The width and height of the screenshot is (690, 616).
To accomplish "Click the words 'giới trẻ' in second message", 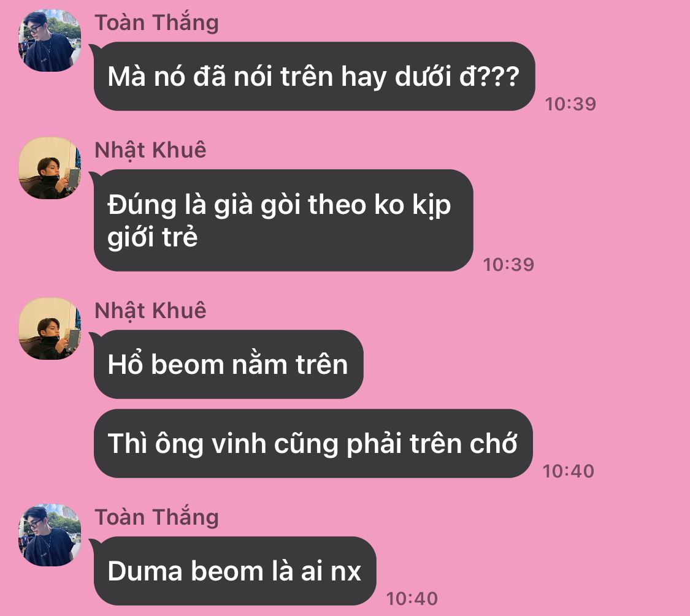I will tap(152, 237).
